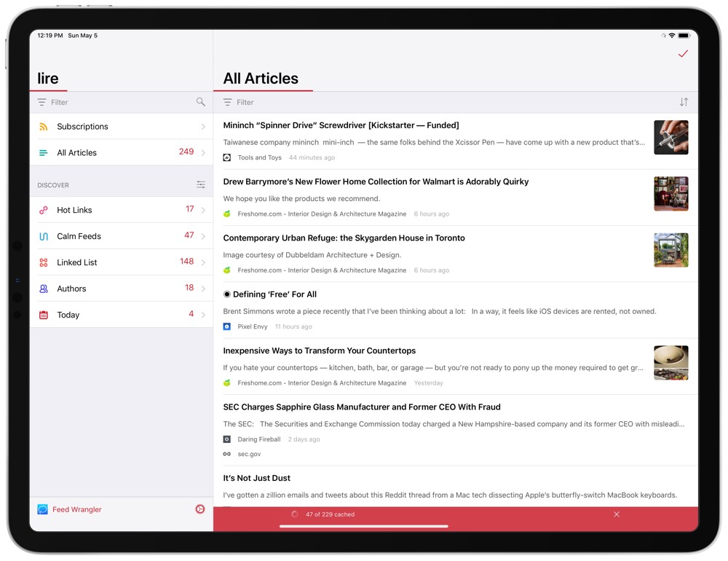Screen dimensions: 728x561
Task: Click the Authors people icon
Action: click(x=44, y=289)
